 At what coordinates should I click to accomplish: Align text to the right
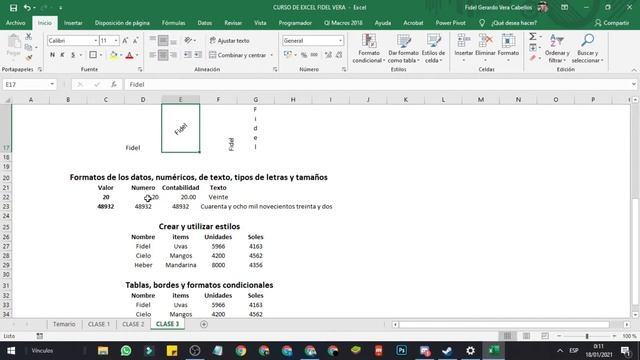pyautogui.click(x=173, y=55)
